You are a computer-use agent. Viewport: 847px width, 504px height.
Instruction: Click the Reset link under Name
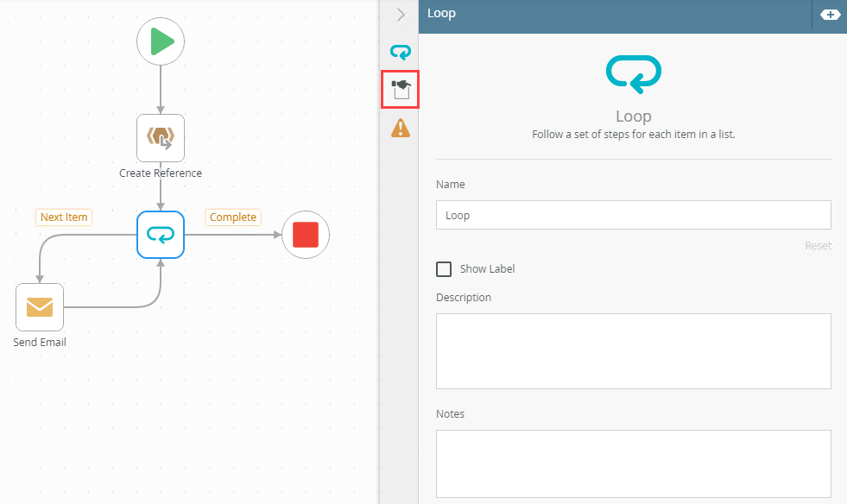click(818, 246)
